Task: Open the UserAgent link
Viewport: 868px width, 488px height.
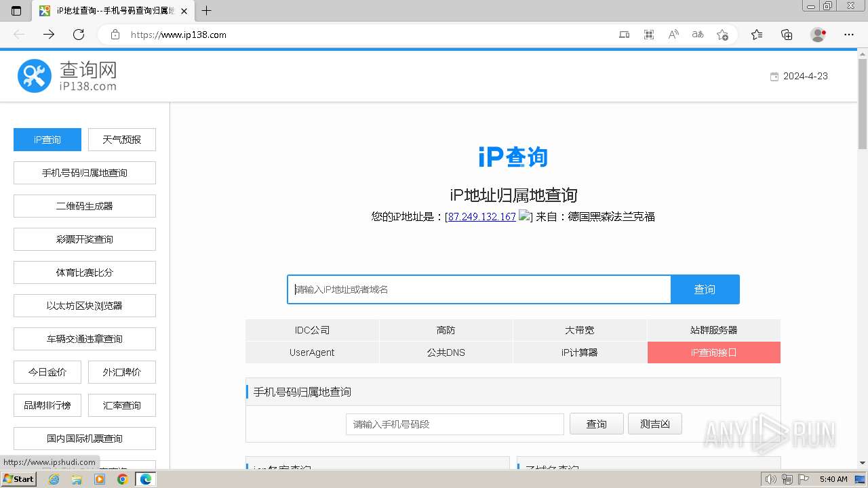Action: (312, 352)
